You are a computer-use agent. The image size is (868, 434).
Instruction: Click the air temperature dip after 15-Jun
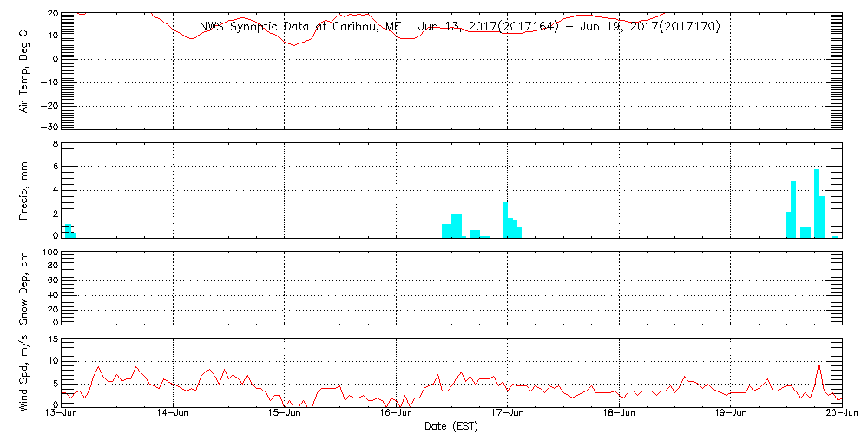[294, 44]
